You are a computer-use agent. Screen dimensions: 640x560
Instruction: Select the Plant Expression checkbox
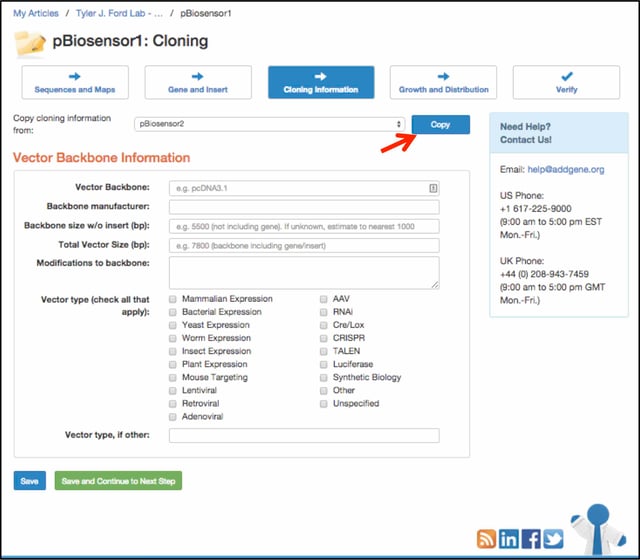coord(173,364)
